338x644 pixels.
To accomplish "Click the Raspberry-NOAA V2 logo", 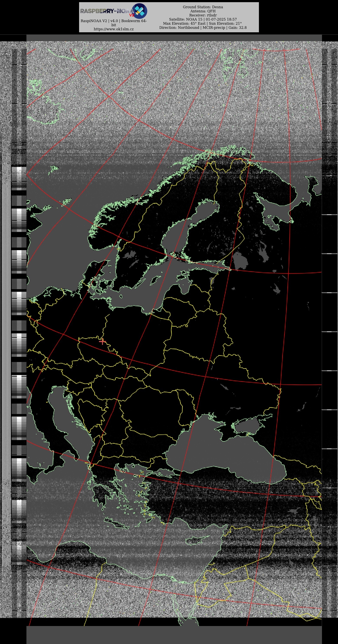I will click(114, 11).
